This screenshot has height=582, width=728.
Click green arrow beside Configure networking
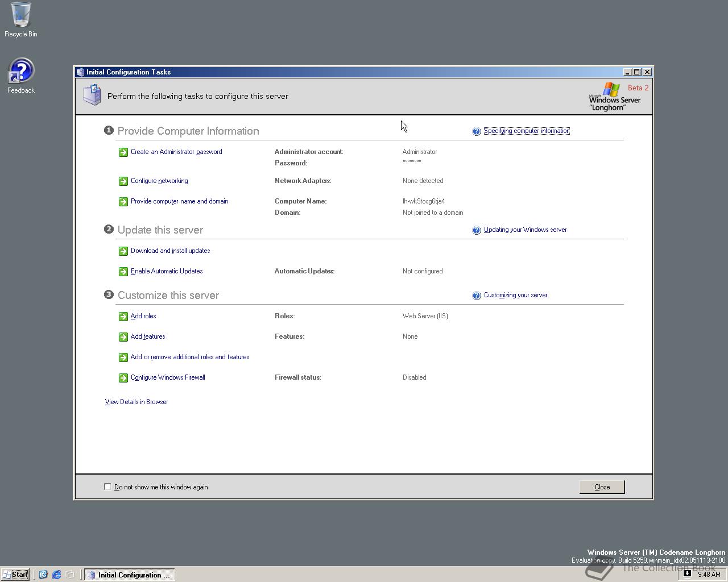(x=123, y=181)
